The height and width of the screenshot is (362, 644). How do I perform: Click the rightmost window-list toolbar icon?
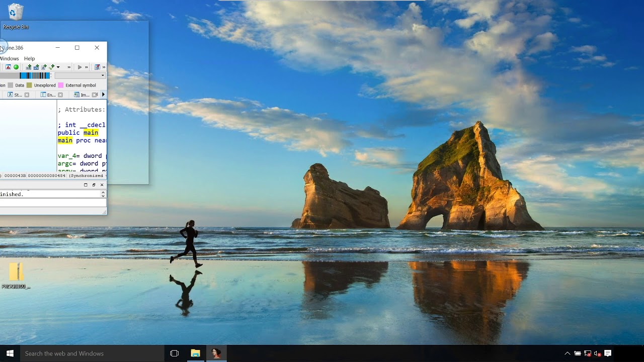[x=97, y=67]
